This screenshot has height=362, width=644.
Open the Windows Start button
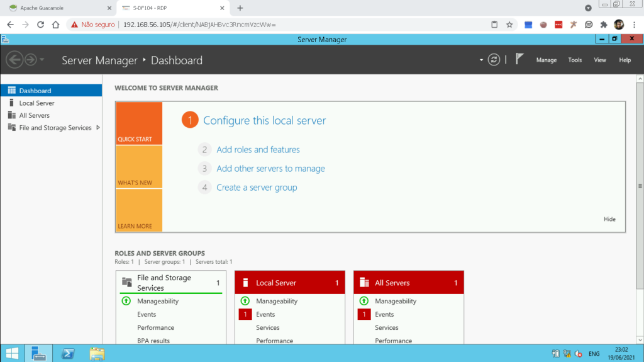12,353
